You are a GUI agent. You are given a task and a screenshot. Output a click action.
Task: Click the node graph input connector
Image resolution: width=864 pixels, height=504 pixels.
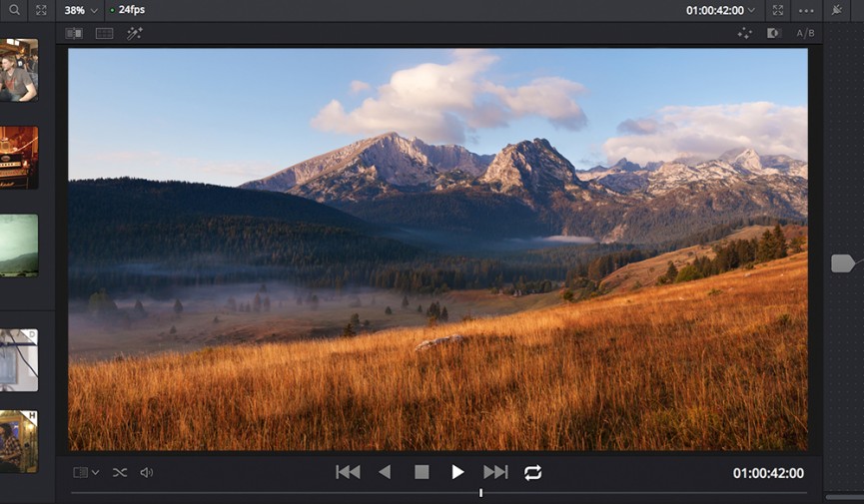[x=842, y=263]
